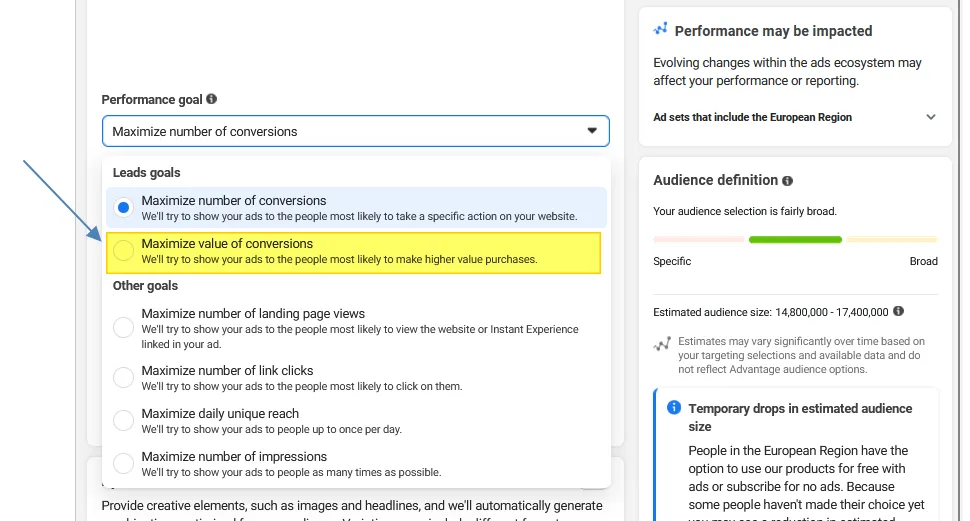Choose Maximize number of landing page views radio
This screenshot has width=970, height=521.
click(x=124, y=327)
